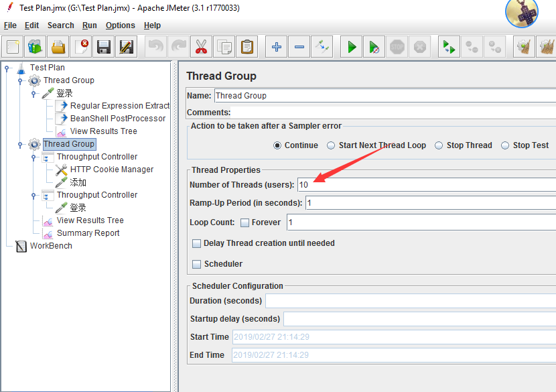Click the Loop Count input field

(x=421, y=222)
